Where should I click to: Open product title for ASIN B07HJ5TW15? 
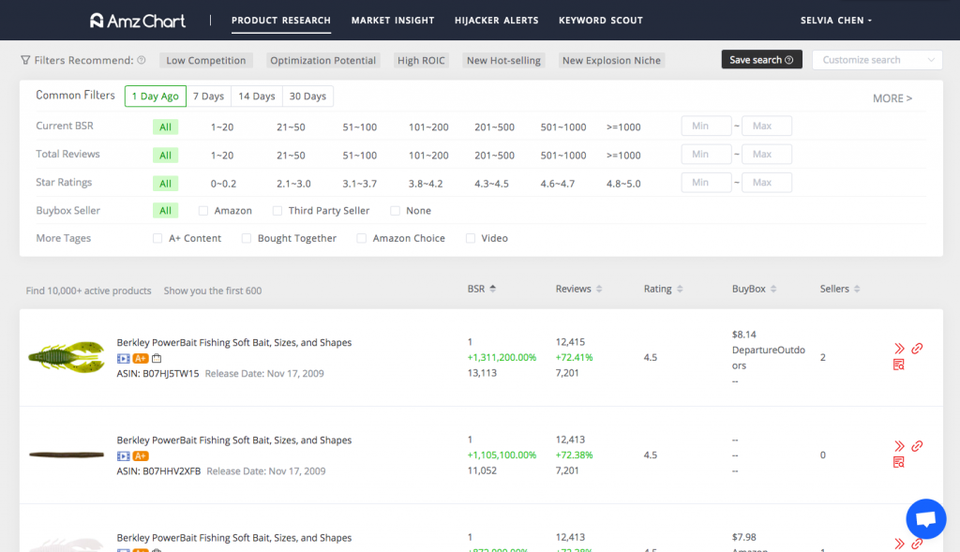coord(234,343)
